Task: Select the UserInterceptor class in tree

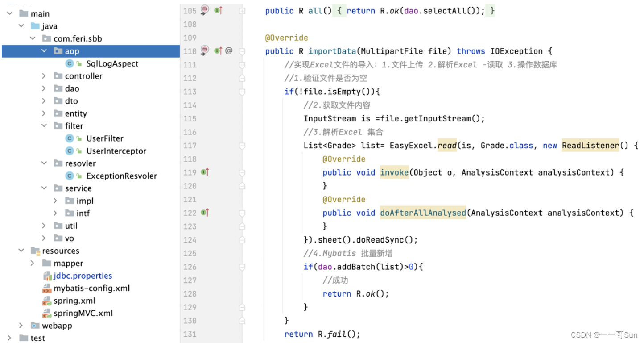Action: tap(116, 151)
